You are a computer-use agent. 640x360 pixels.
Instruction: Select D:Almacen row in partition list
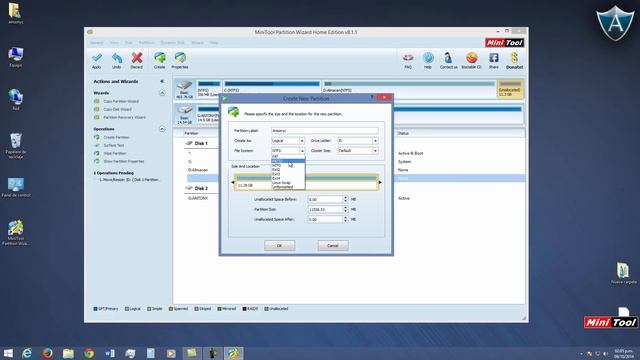(198, 170)
